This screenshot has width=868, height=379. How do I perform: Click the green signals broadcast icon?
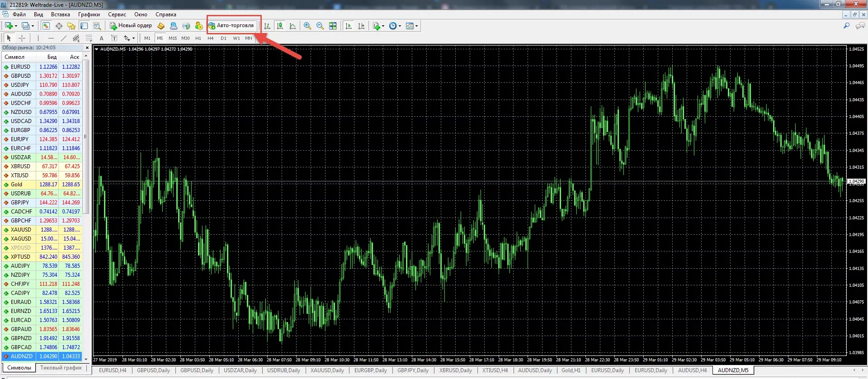pyautogui.click(x=186, y=26)
